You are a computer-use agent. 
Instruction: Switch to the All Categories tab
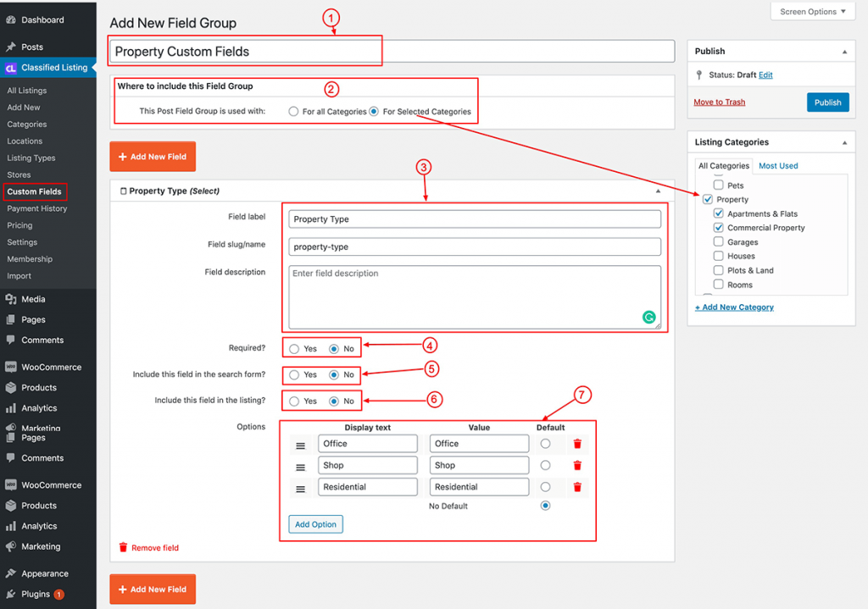pyautogui.click(x=724, y=166)
